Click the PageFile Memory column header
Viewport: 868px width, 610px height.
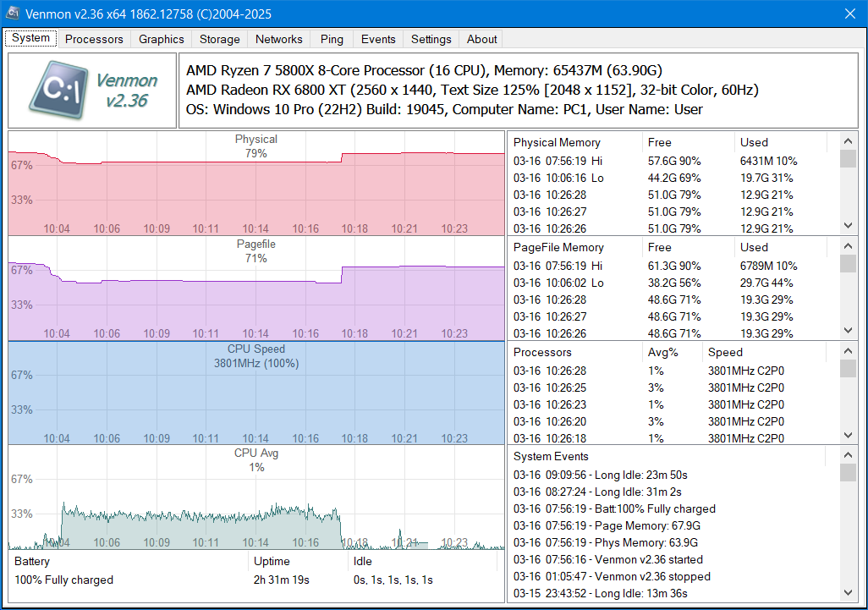tap(575, 247)
